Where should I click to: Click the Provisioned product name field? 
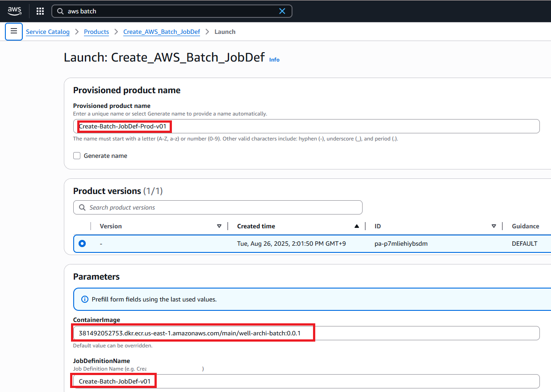[x=306, y=126]
